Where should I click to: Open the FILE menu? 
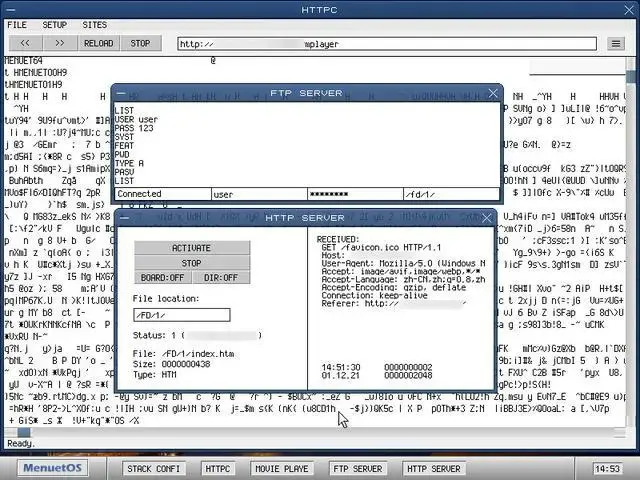[x=18, y=24]
